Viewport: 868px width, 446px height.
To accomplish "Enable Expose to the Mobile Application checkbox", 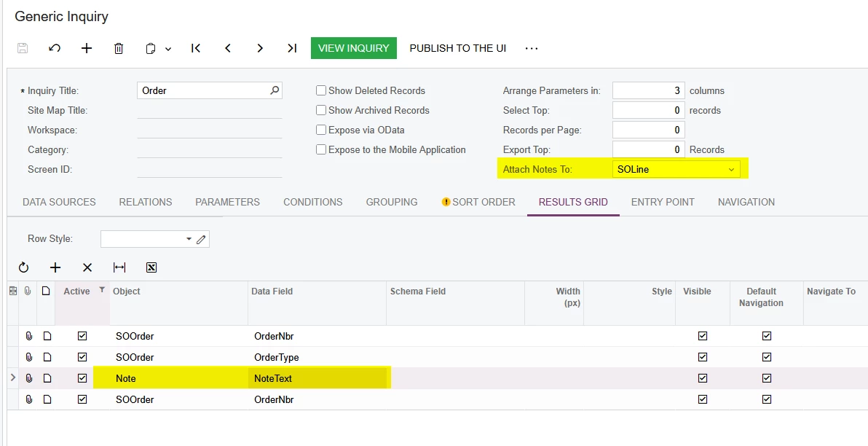I will tap(321, 149).
